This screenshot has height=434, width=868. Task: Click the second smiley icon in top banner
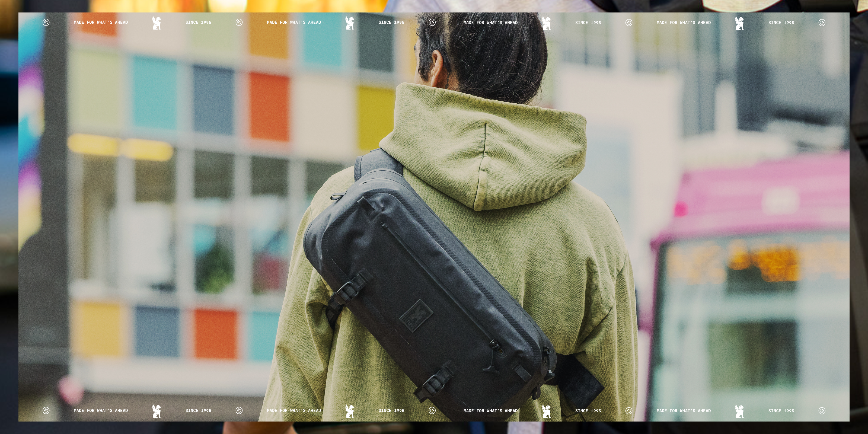pos(239,23)
